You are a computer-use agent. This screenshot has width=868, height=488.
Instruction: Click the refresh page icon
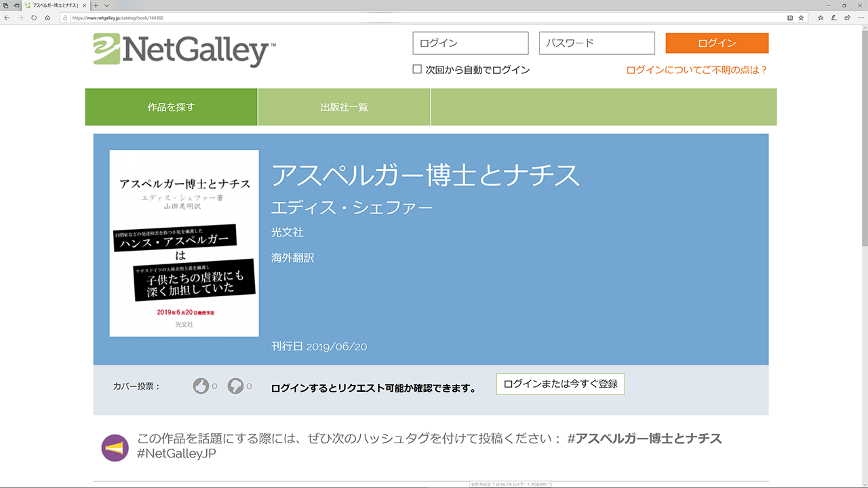(x=34, y=18)
